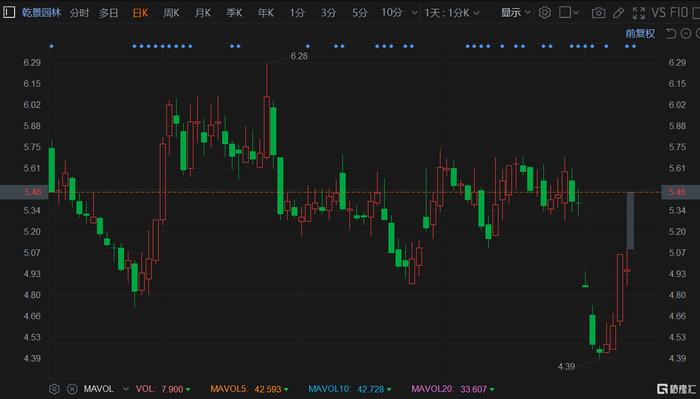Open layout square dropdown
This screenshot has height=399, width=700.
pos(569,12)
